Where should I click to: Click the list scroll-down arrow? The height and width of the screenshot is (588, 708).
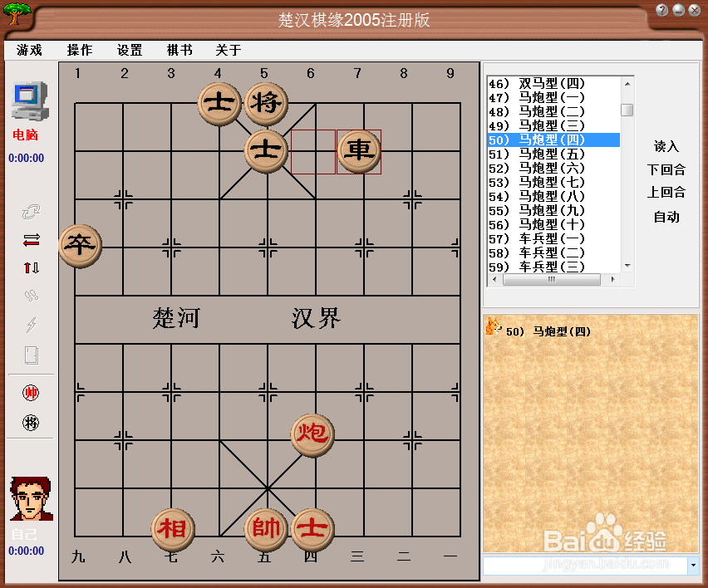point(627,266)
